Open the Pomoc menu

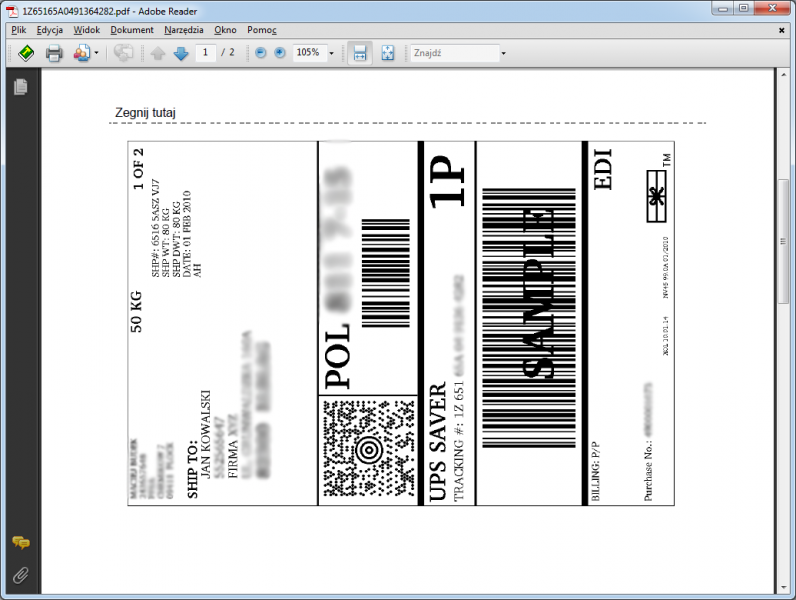click(262, 30)
